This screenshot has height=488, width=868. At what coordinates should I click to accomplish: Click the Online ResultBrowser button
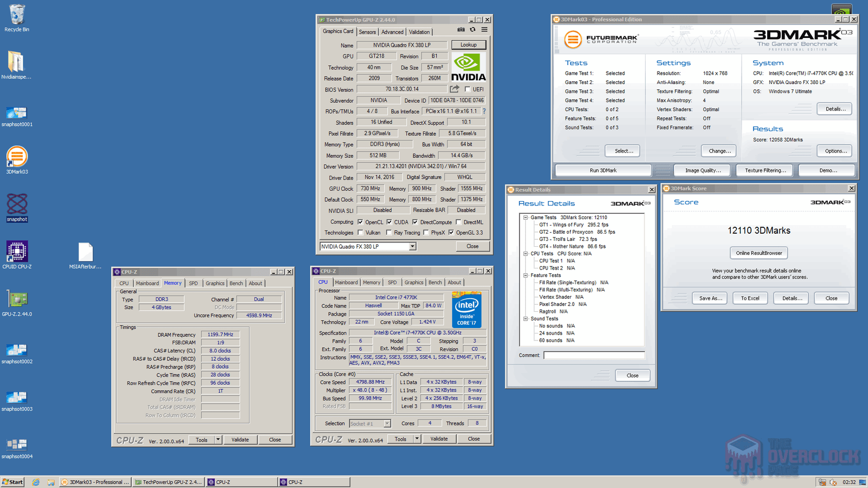758,253
